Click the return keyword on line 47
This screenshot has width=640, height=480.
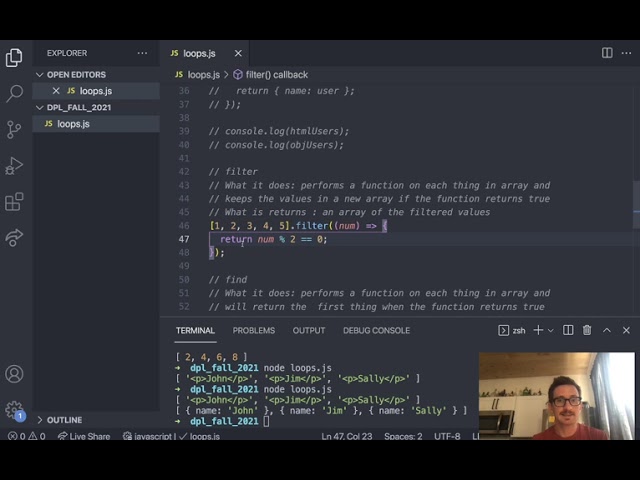[236, 239]
